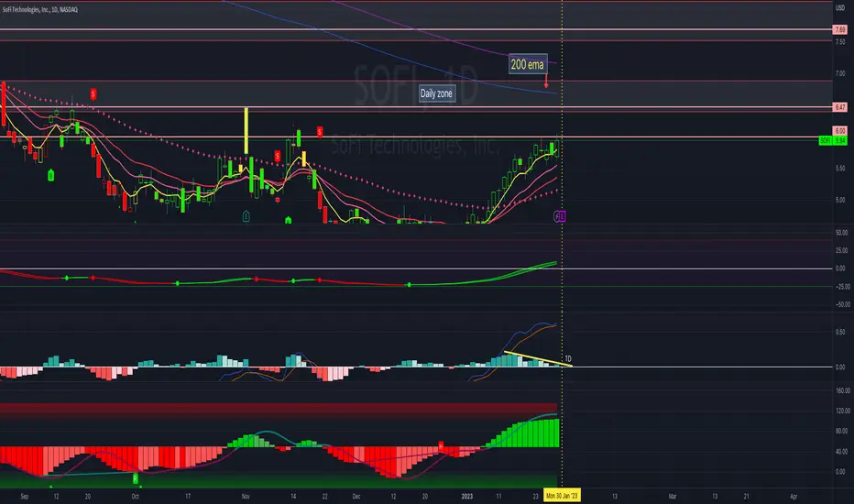This screenshot has height=504, width=854.
Task: Click the 7.00 price axis value
Action: point(840,73)
